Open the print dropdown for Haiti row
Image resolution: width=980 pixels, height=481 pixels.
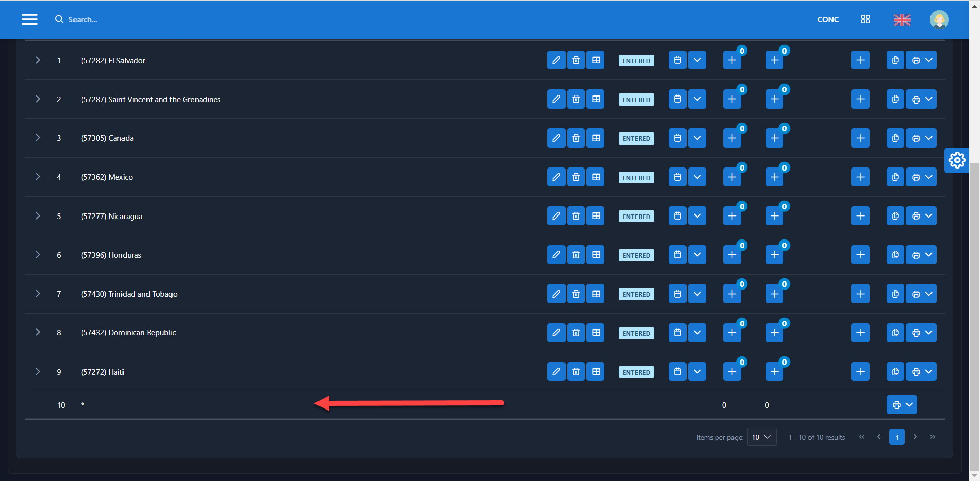click(921, 372)
